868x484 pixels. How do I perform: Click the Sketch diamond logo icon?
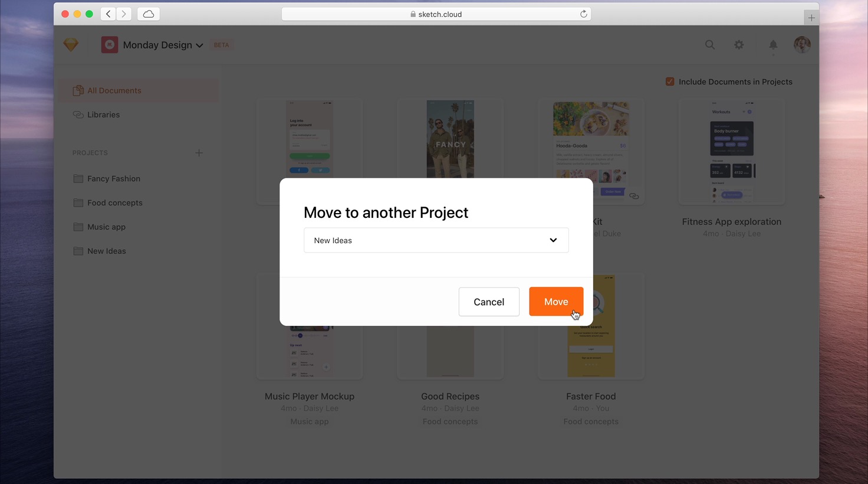[71, 45]
